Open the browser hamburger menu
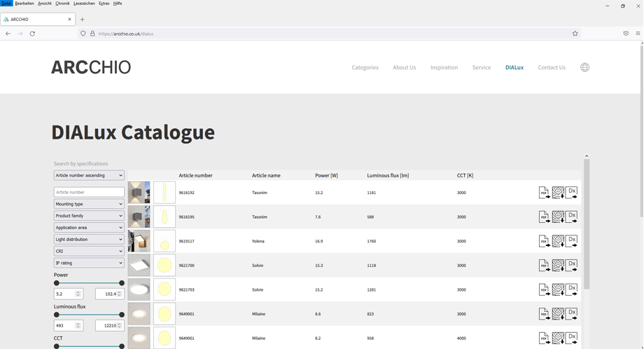 [638, 34]
